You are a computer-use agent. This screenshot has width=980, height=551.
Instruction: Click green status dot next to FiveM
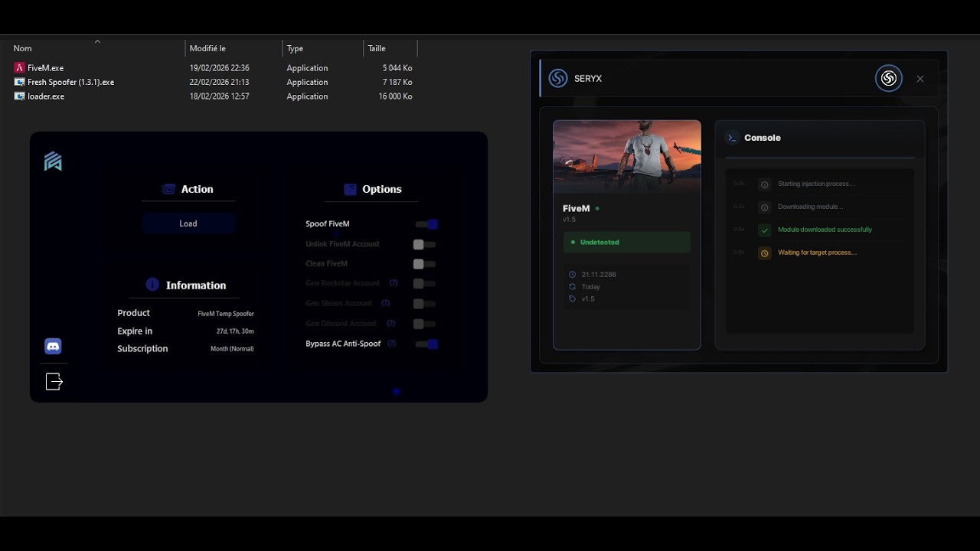(597, 208)
